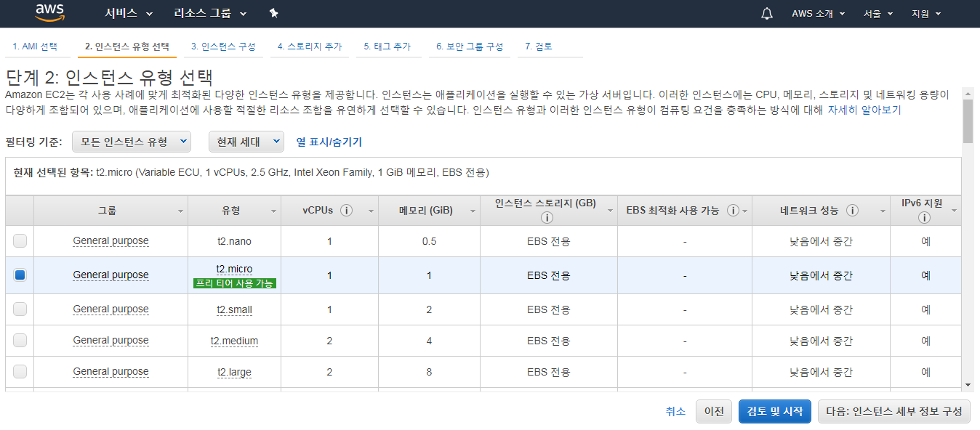Screen dimensions: 980x430
Task: Click 낮음에서 중간 cell in t2.small row
Action: pyautogui.click(x=821, y=309)
